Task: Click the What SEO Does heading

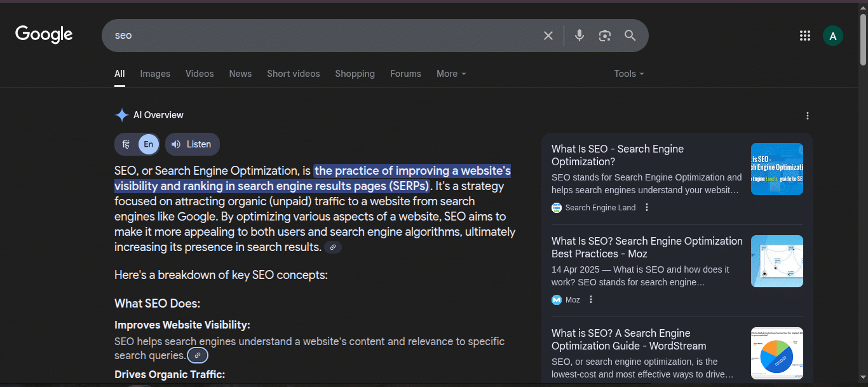Action: 157,303
